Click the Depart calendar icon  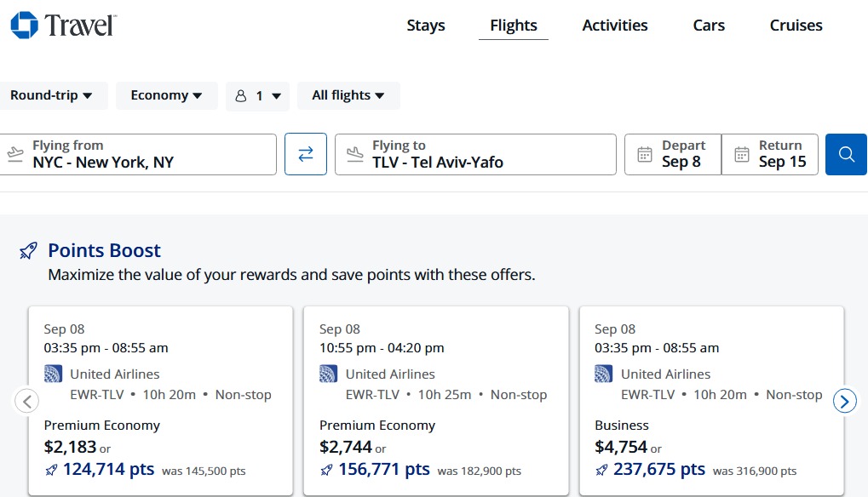[x=644, y=154]
